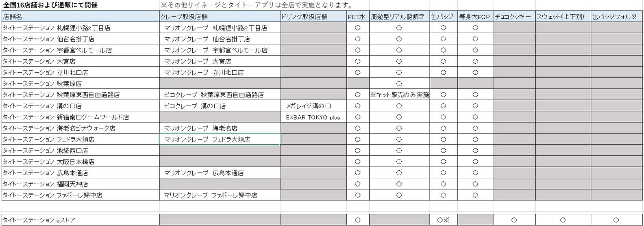
Task: Select the PET水 column header
Action: pyautogui.click(x=357, y=17)
